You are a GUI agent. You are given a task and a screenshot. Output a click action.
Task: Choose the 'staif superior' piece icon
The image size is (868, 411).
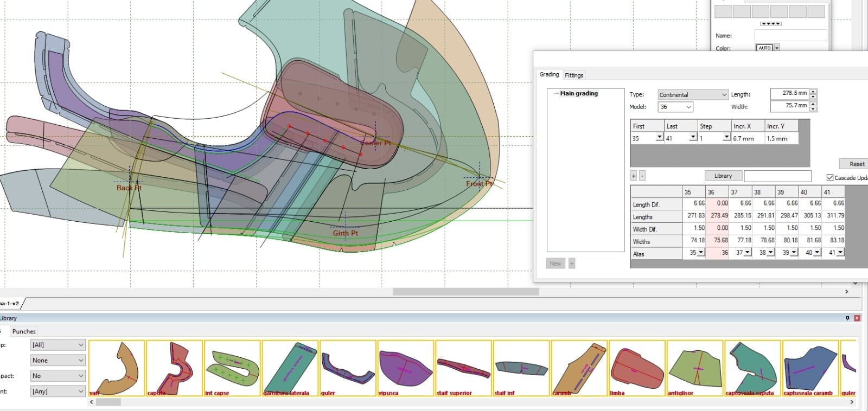tap(463, 368)
